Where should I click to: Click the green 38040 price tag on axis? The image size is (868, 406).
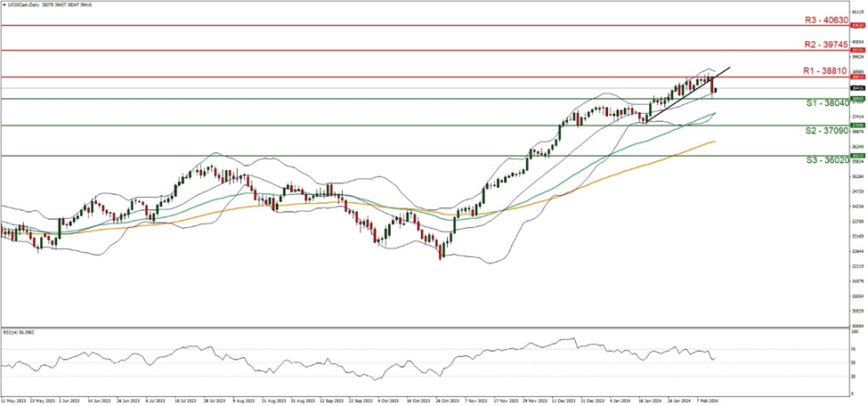[x=854, y=99]
